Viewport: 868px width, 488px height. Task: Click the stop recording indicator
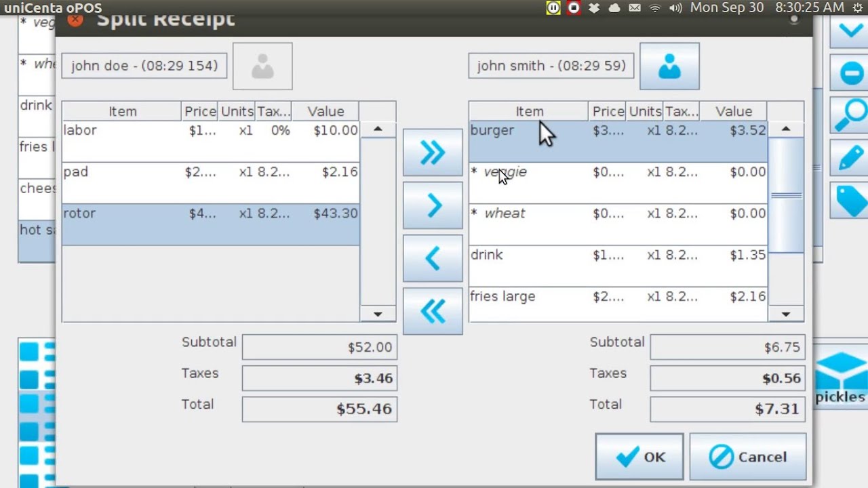tap(574, 8)
